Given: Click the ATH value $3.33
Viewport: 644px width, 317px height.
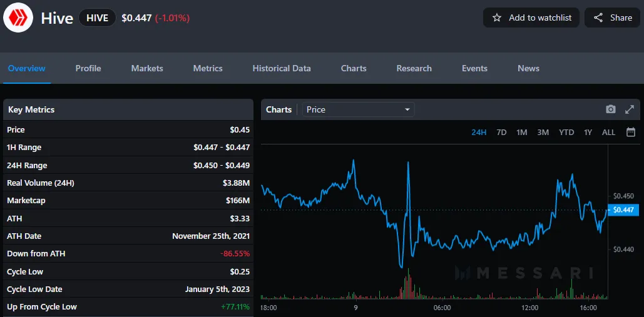Looking at the screenshot, I should (240, 219).
